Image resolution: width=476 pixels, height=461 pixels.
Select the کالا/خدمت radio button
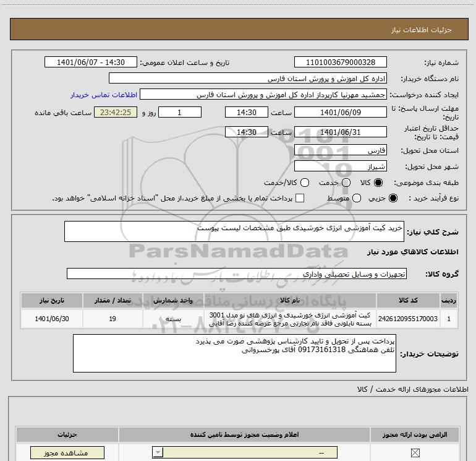(x=305, y=183)
